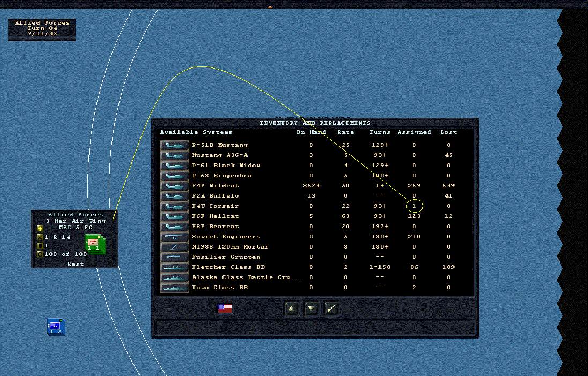Click the Lost column header
Screen dimensions: 588x376
tap(449, 132)
